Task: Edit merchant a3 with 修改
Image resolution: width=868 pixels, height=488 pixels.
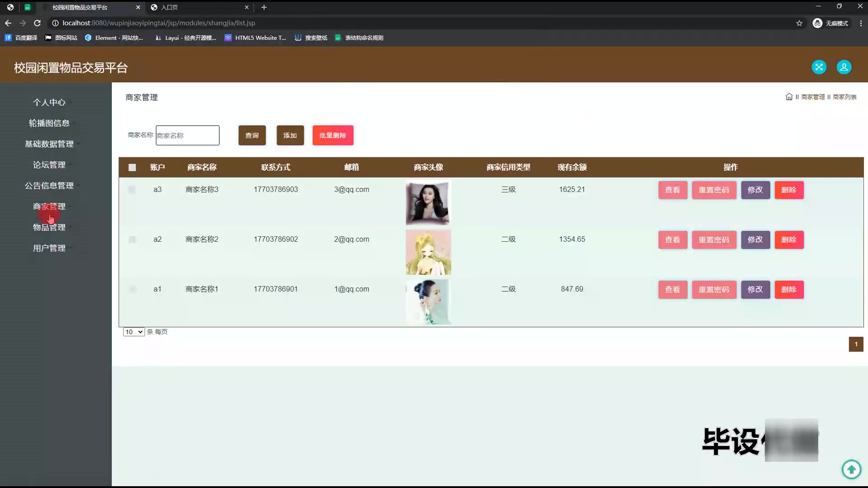Action: pos(755,190)
